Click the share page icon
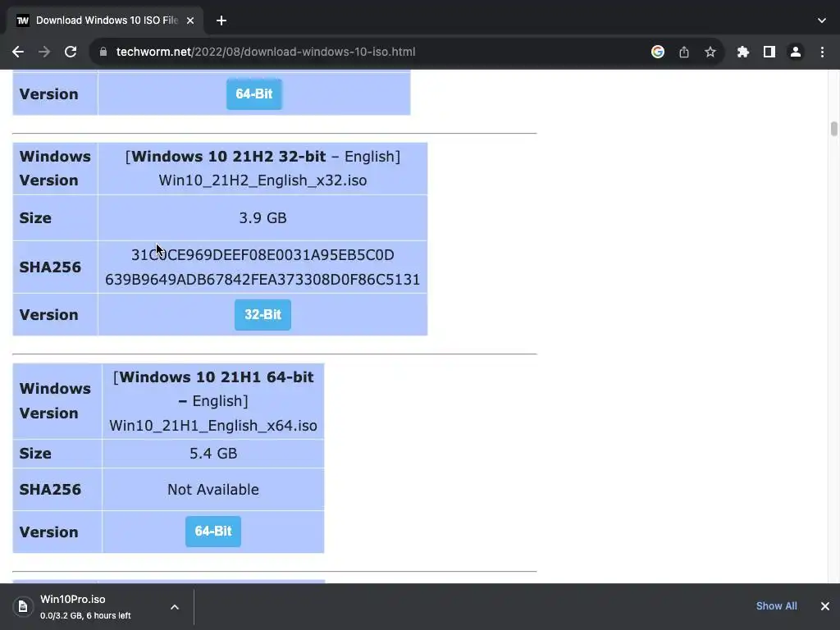The image size is (840, 630). coord(684,52)
